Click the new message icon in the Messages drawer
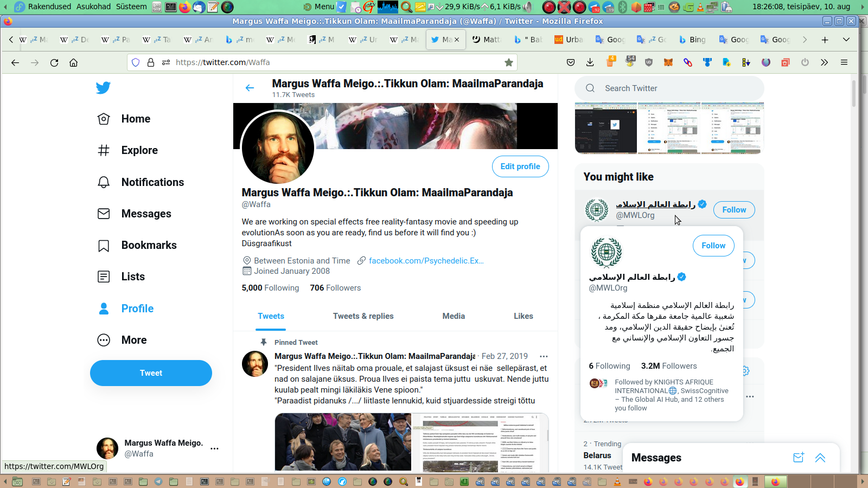This screenshot has width=868, height=488. (x=799, y=458)
